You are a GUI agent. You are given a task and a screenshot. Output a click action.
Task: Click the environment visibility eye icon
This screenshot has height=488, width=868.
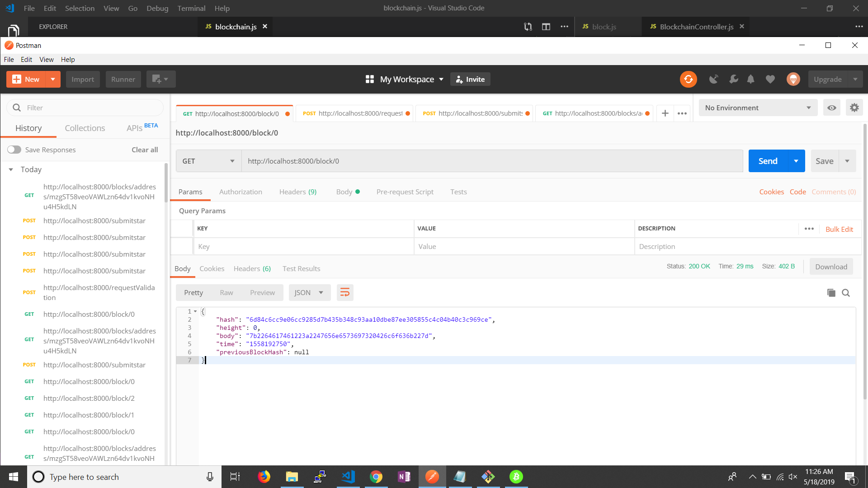pyautogui.click(x=832, y=108)
